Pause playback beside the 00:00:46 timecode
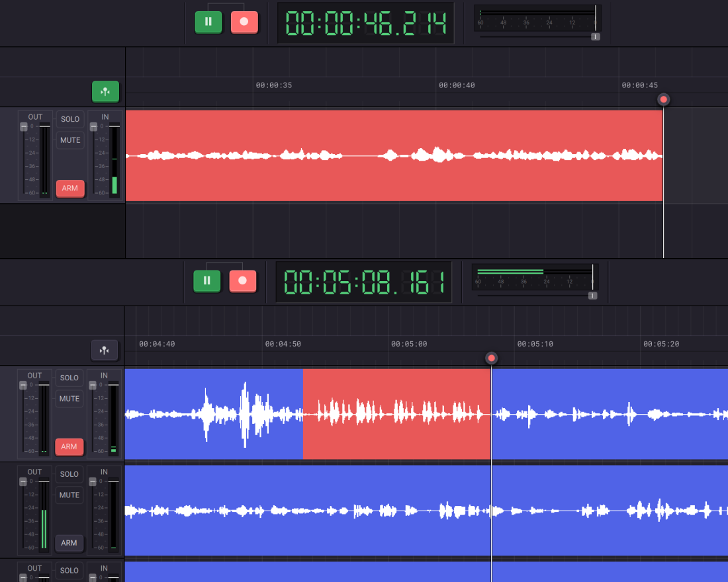The width and height of the screenshot is (728, 582). pyautogui.click(x=208, y=22)
